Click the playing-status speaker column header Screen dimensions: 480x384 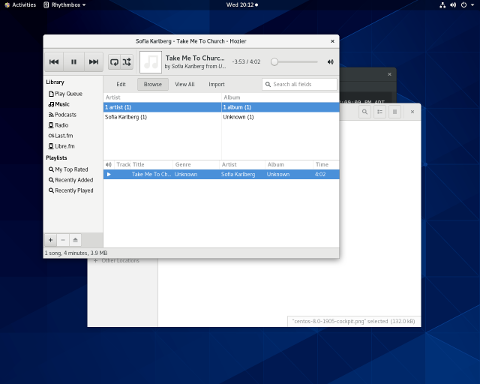tap(109, 165)
